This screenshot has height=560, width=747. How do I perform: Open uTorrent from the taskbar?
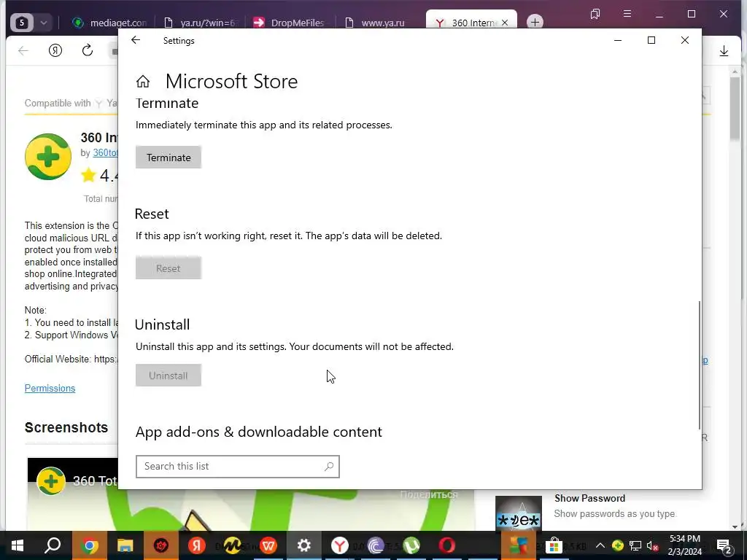point(411,545)
